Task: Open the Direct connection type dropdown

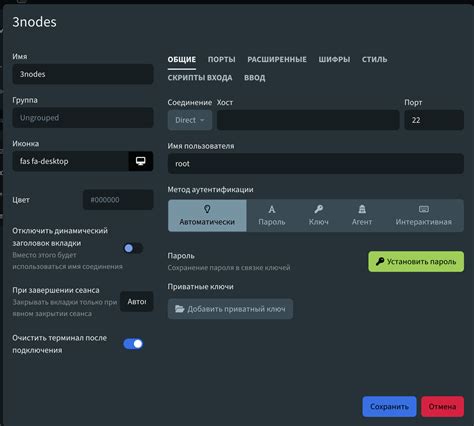Action: point(190,120)
